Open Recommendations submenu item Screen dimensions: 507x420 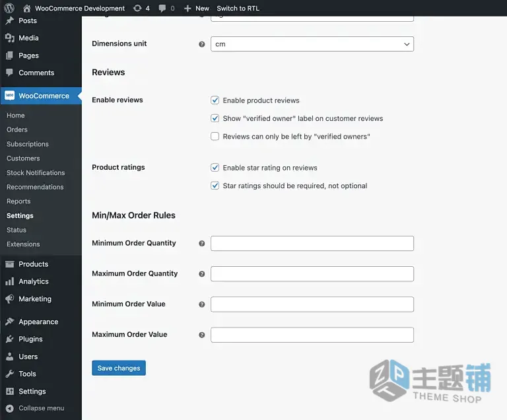[35, 187]
